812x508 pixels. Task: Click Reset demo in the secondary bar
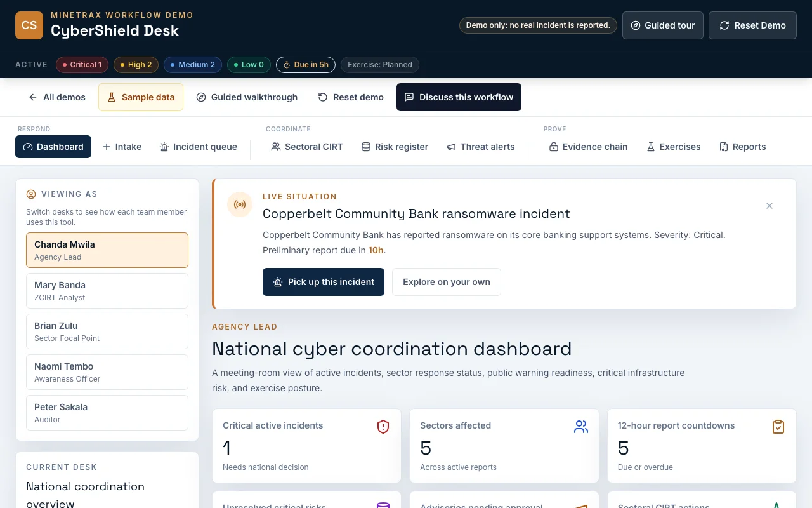coord(351,97)
